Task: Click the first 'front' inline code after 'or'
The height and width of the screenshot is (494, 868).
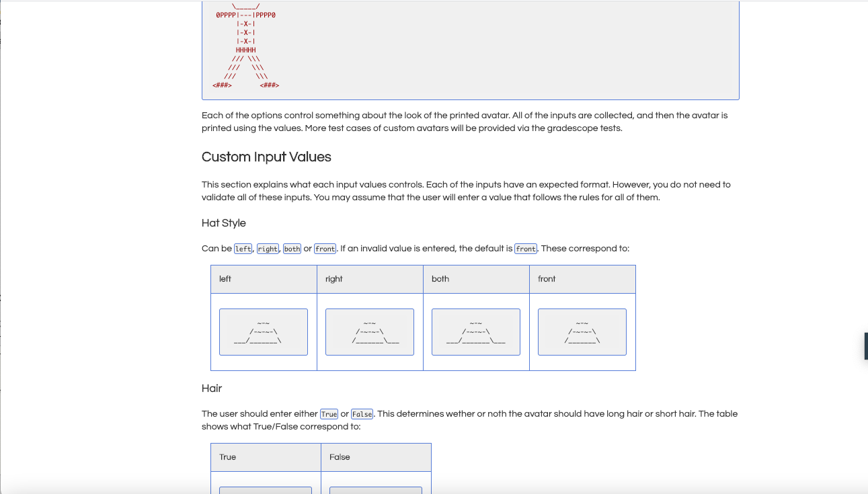Action: pyautogui.click(x=325, y=249)
